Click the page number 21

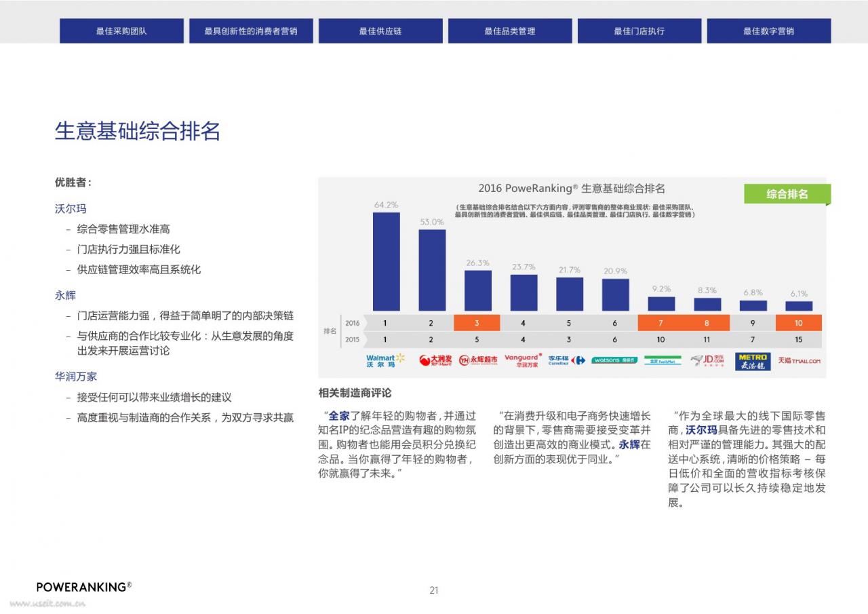point(434,590)
